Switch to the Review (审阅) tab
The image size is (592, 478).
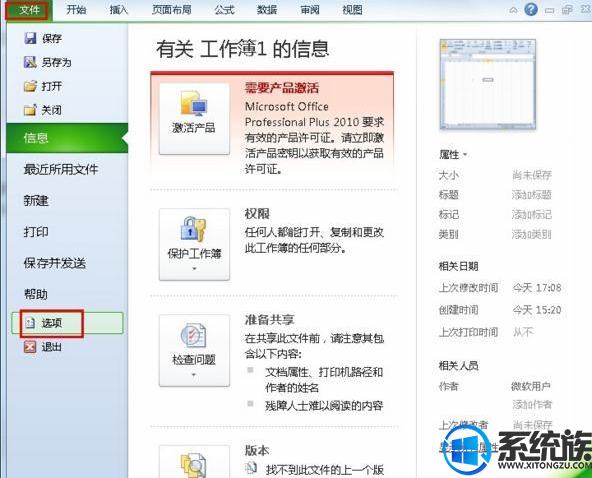click(x=310, y=9)
